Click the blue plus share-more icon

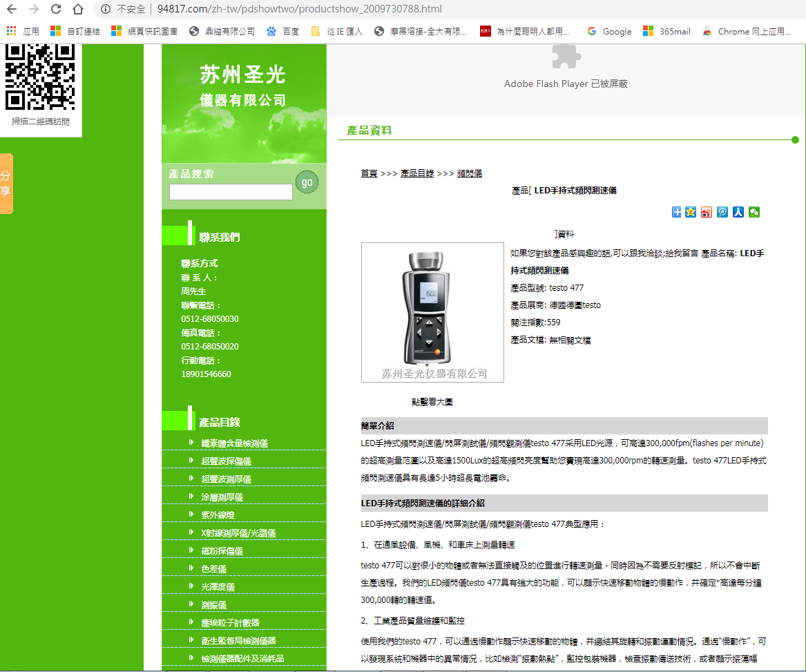pyautogui.click(x=676, y=212)
